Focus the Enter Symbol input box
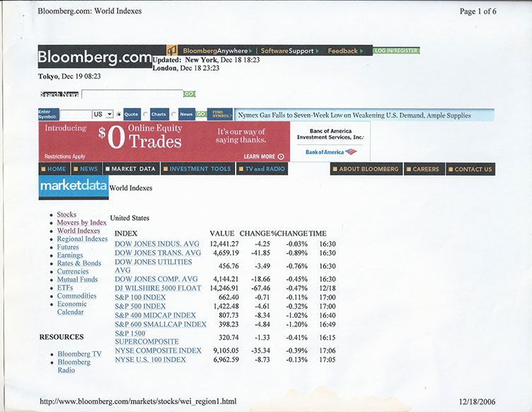Image resolution: width=532 pixels, height=412 pixels. click(75, 115)
